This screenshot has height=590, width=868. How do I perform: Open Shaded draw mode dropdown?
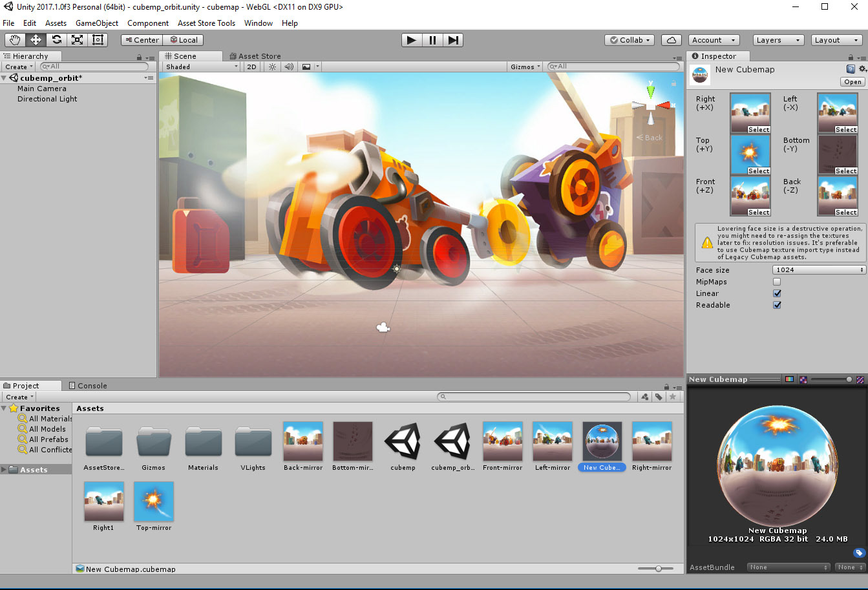201,67
